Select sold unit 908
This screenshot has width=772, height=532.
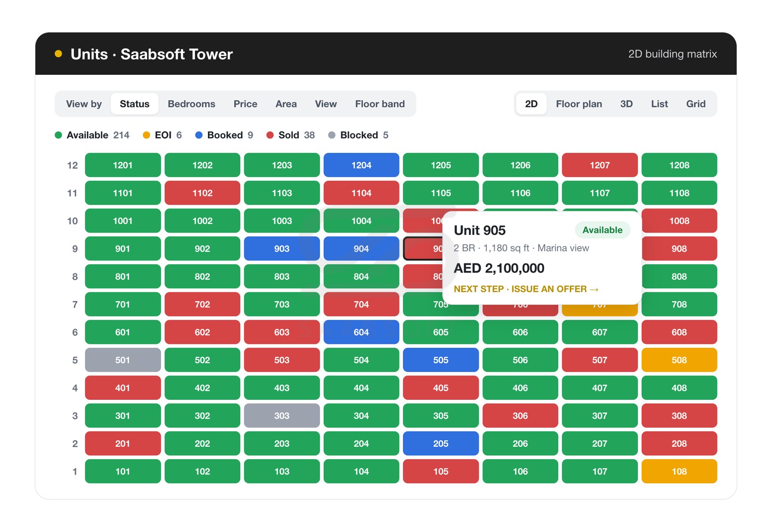pos(679,248)
